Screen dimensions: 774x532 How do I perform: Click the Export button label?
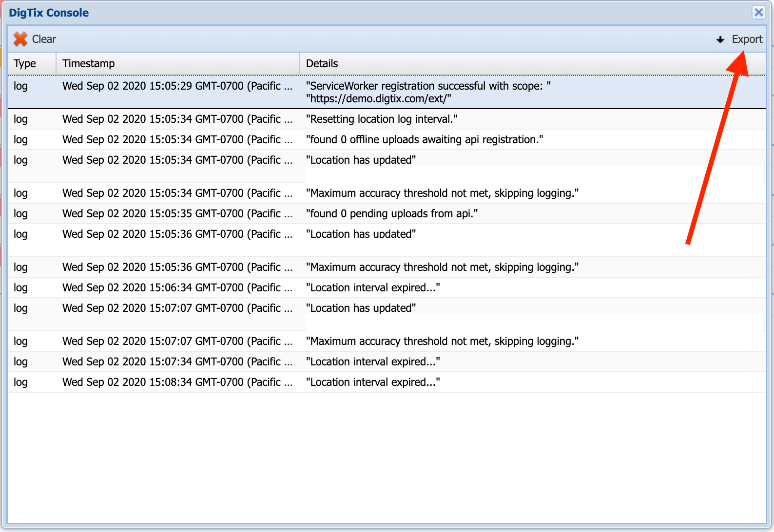pos(747,39)
